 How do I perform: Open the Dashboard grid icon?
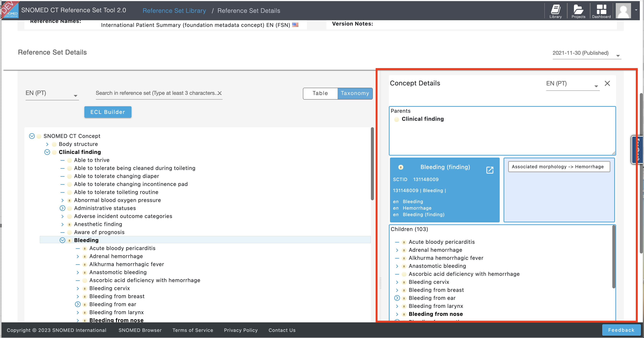pos(601,11)
